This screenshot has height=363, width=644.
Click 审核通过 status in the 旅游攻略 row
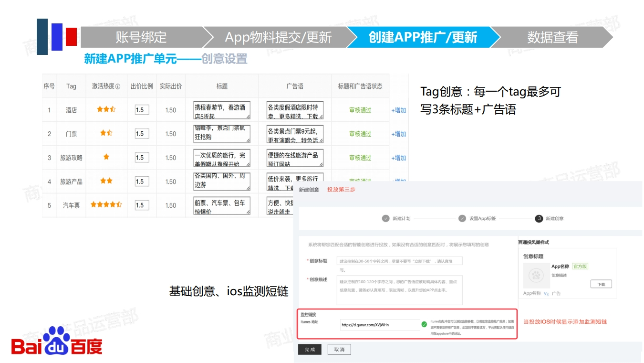360,158
